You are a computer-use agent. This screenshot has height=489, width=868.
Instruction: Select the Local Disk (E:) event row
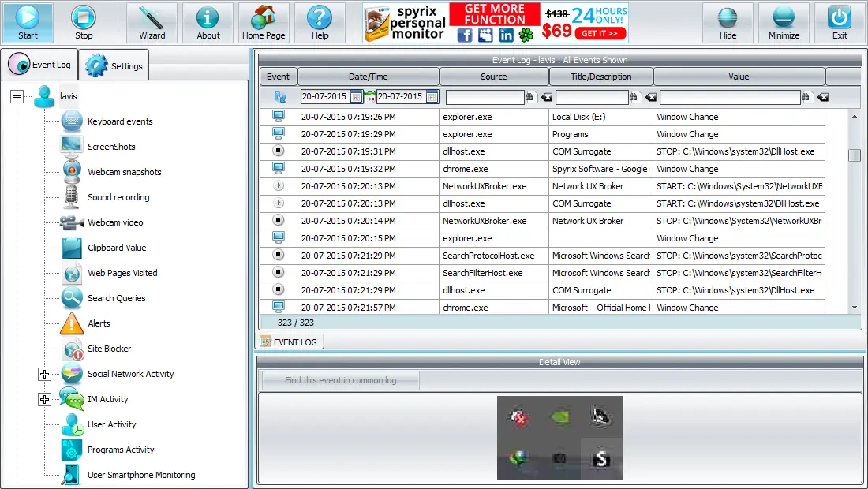[x=542, y=118]
